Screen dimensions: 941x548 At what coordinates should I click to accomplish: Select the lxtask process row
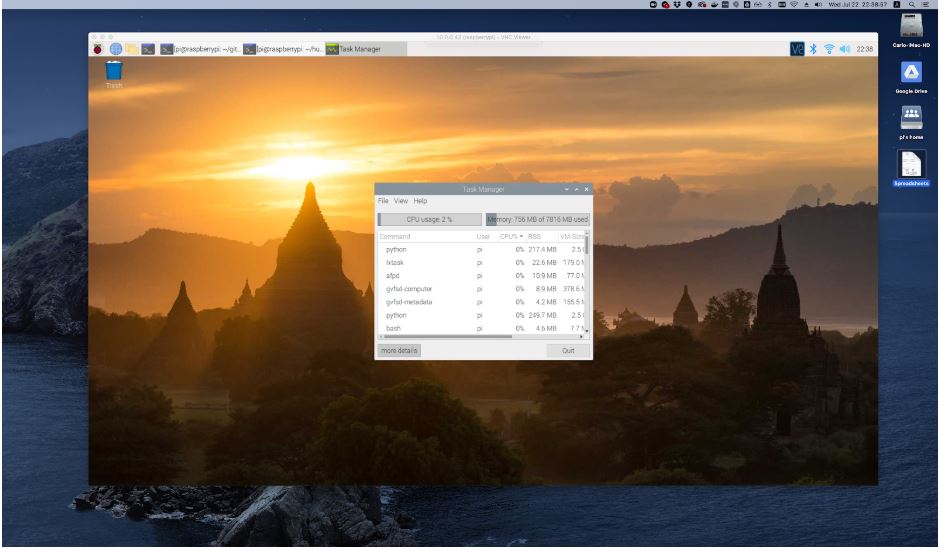481,263
